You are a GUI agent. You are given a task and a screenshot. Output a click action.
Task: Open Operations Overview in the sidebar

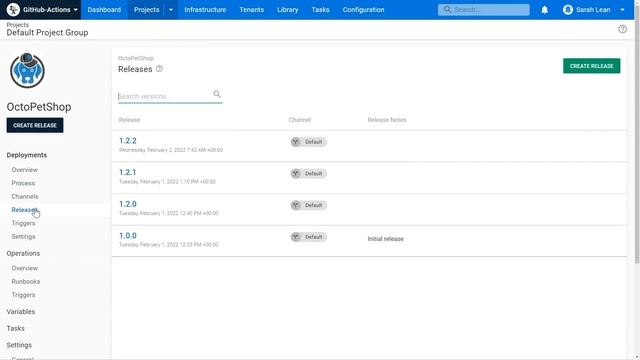point(24,268)
